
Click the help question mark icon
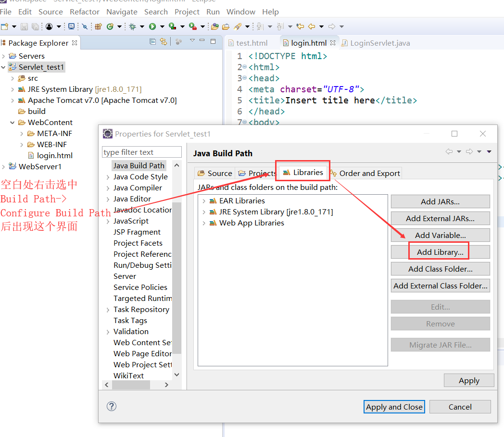(x=111, y=407)
